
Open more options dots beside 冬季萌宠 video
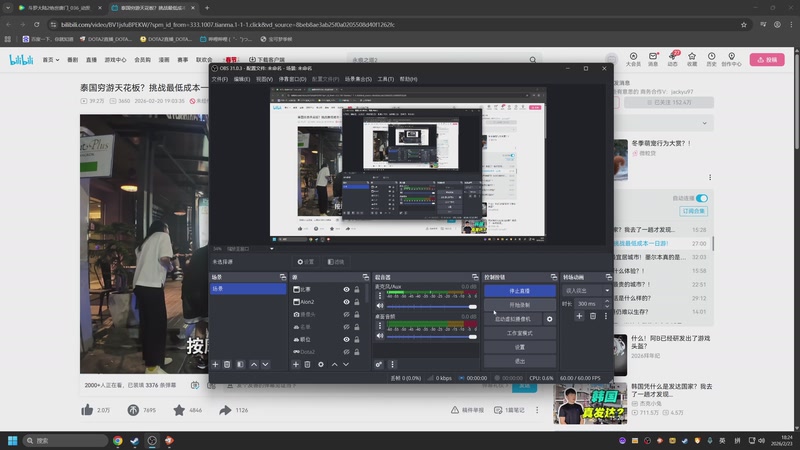click(710, 177)
